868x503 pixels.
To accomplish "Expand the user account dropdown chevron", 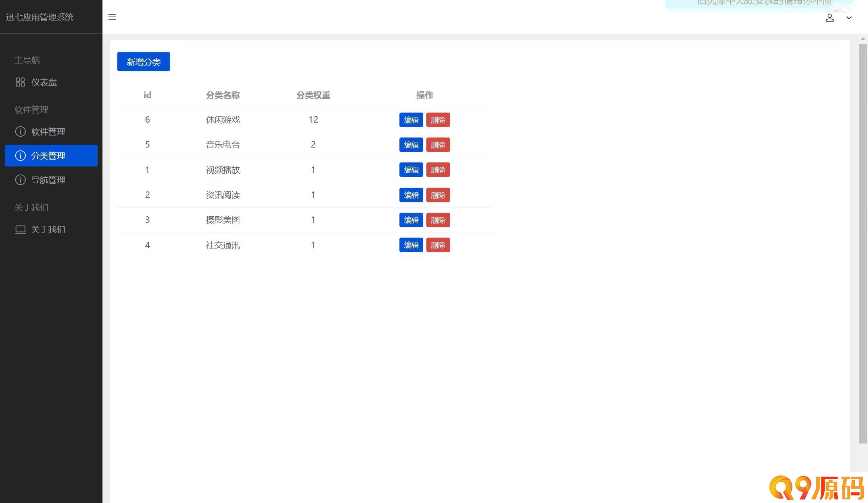I will click(x=849, y=18).
